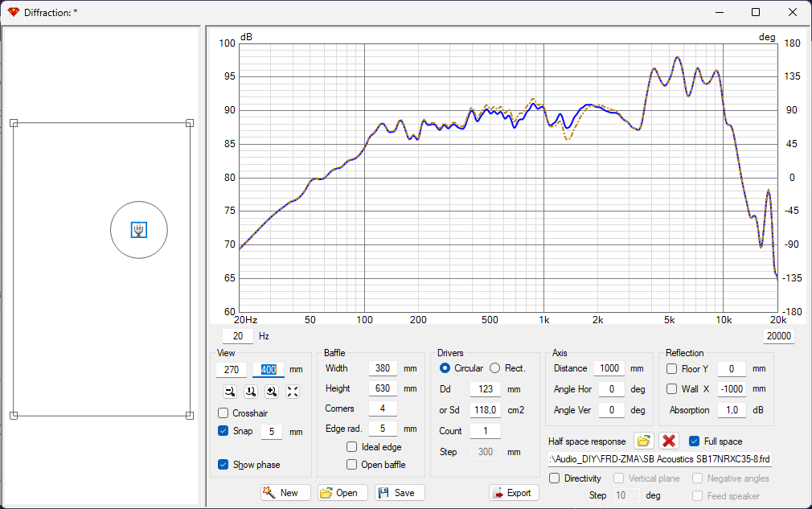Select the driver microphone icon on baffle
The width and height of the screenshot is (812, 509).
pyautogui.click(x=139, y=229)
